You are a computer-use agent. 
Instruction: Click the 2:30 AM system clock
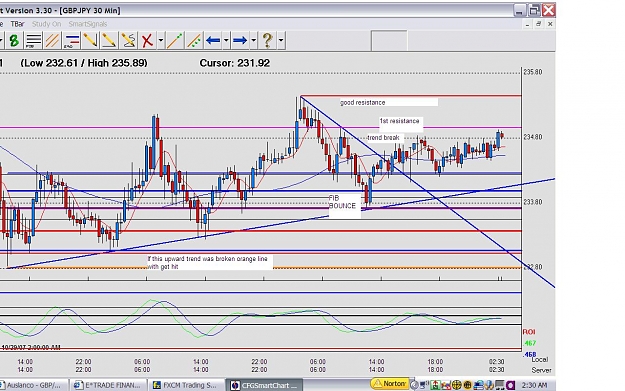(534, 385)
